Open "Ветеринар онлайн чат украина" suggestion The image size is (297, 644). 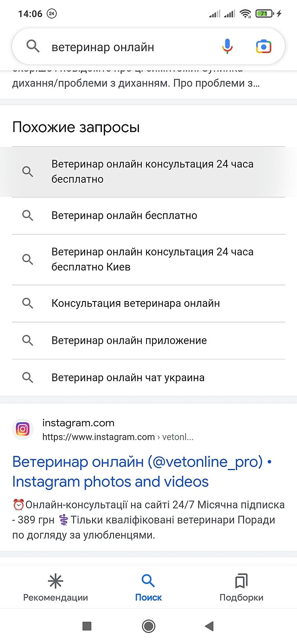tap(128, 378)
